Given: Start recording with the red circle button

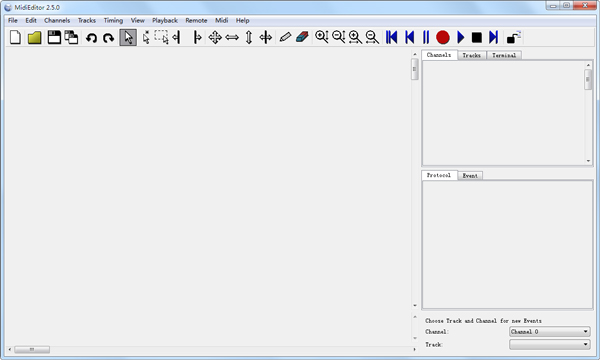Looking at the screenshot, I should [x=443, y=37].
